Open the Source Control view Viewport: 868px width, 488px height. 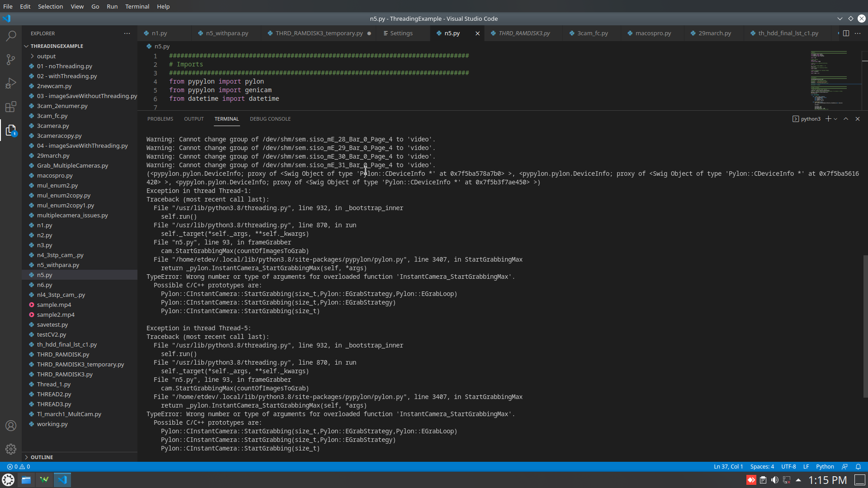(x=11, y=60)
